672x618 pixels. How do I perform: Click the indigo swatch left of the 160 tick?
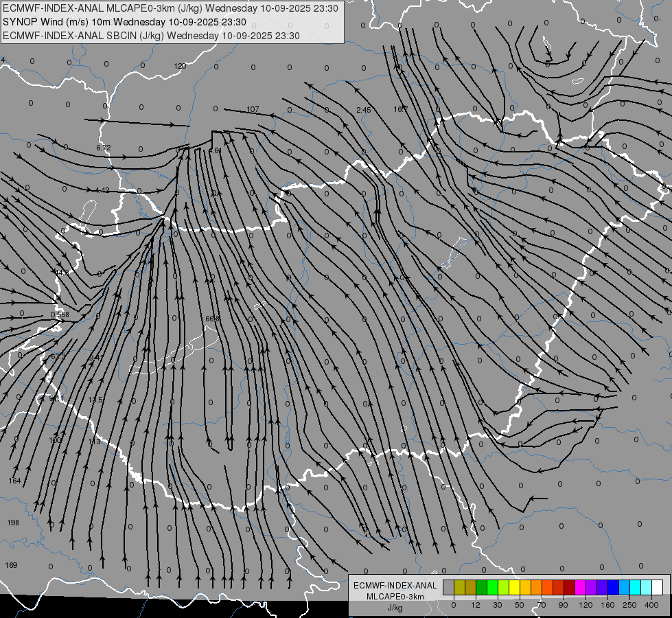(603, 587)
